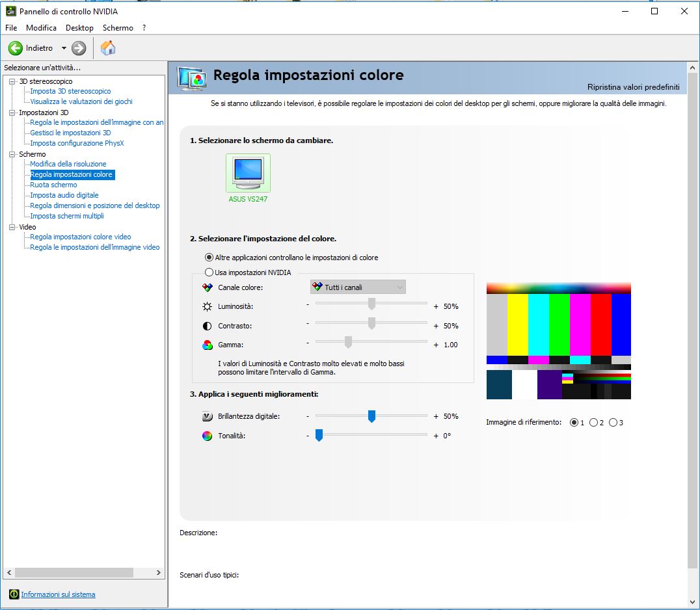
Task: Select 'Usa impostazioni NVIDIA' radio option
Action: (x=209, y=272)
